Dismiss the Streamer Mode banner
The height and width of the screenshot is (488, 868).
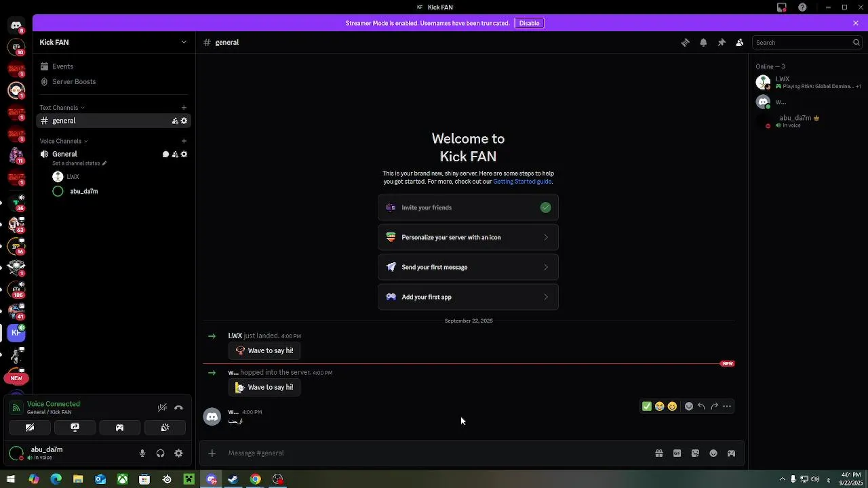(856, 23)
